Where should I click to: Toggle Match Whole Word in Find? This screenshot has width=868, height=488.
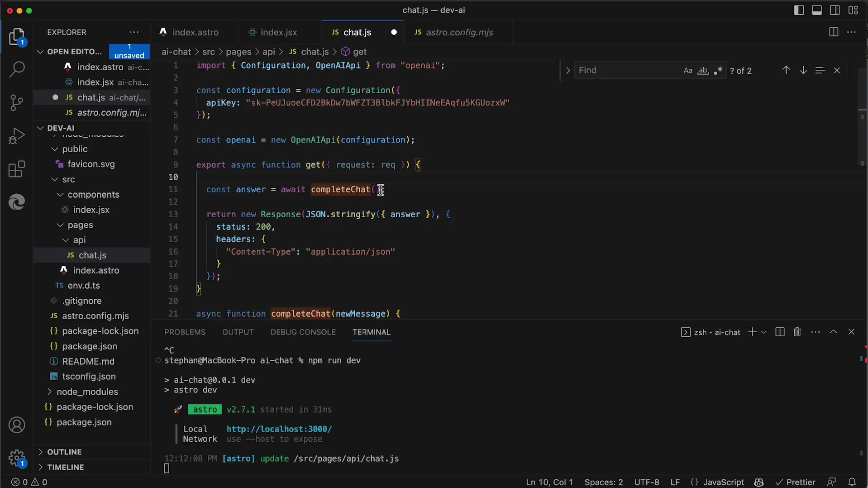(x=703, y=71)
